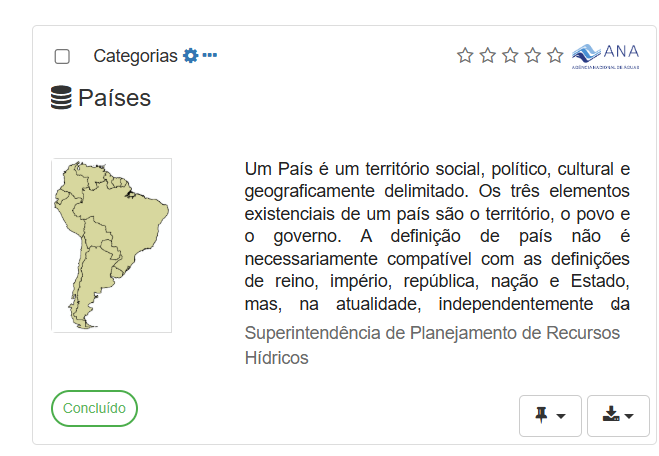Rate with the fourth star

[533, 55]
